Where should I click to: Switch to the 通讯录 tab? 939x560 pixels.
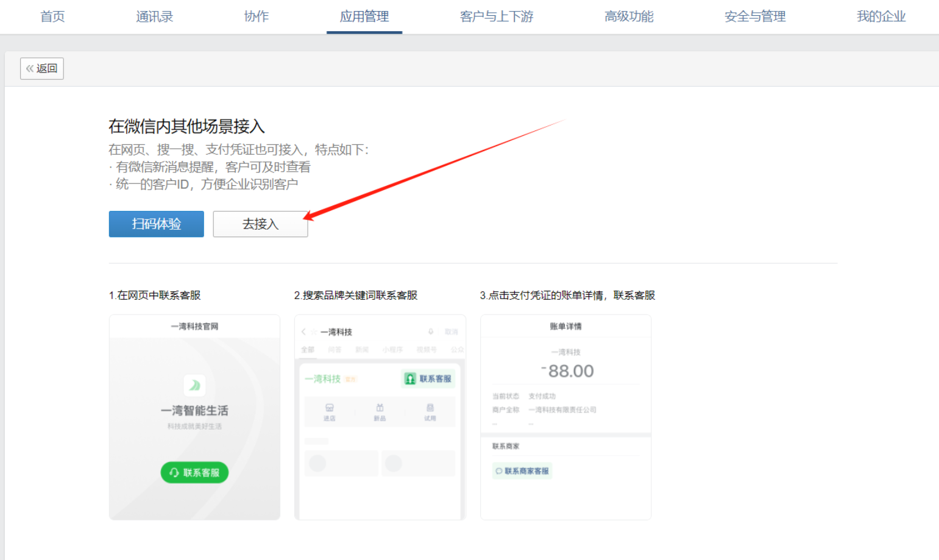(x=154, y=16)
